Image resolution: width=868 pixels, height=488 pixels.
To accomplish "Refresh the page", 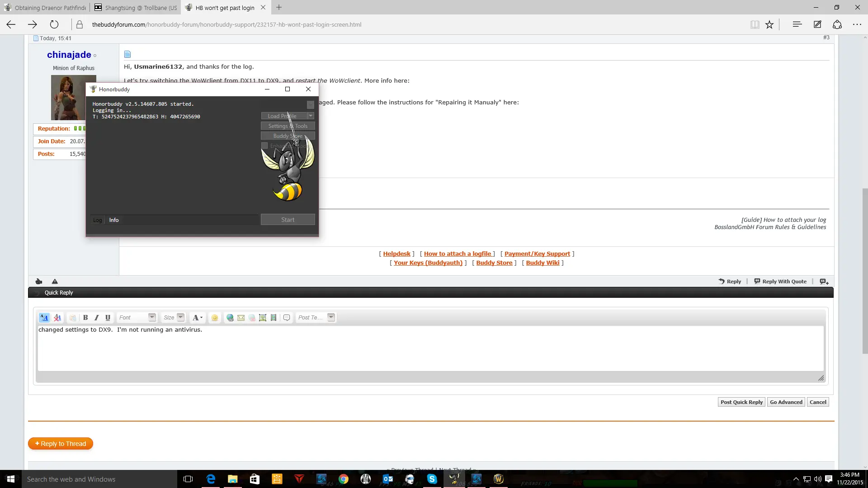I will (x=54, y=24).
